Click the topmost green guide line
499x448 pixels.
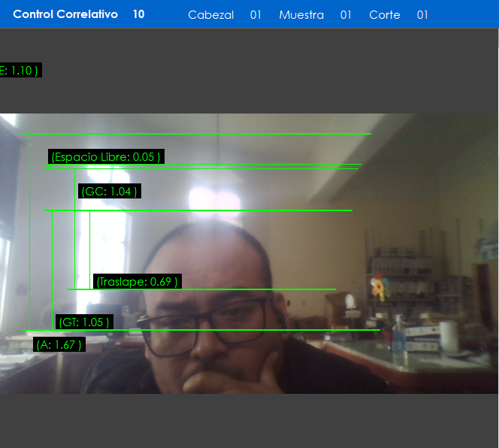click(197, 134)
